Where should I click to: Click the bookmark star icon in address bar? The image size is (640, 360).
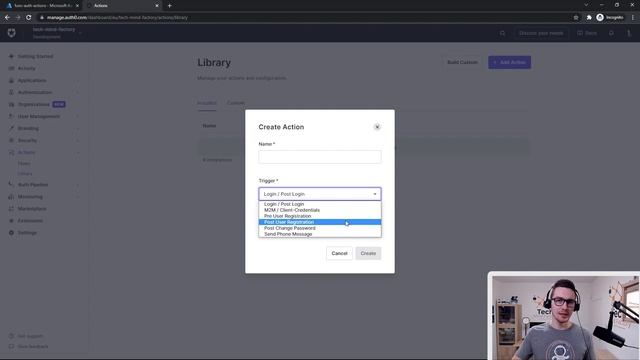click(x=576, y=18)
